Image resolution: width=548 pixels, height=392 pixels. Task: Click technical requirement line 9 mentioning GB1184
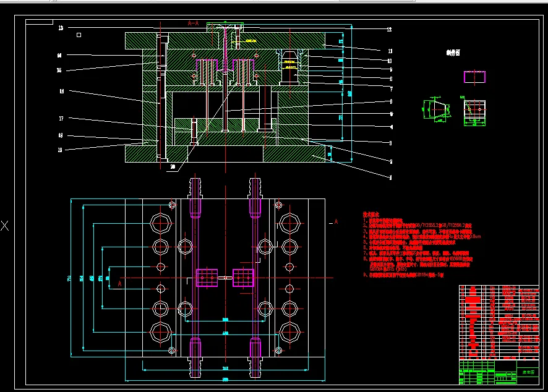pyautogui.click(x=403, y=275)
